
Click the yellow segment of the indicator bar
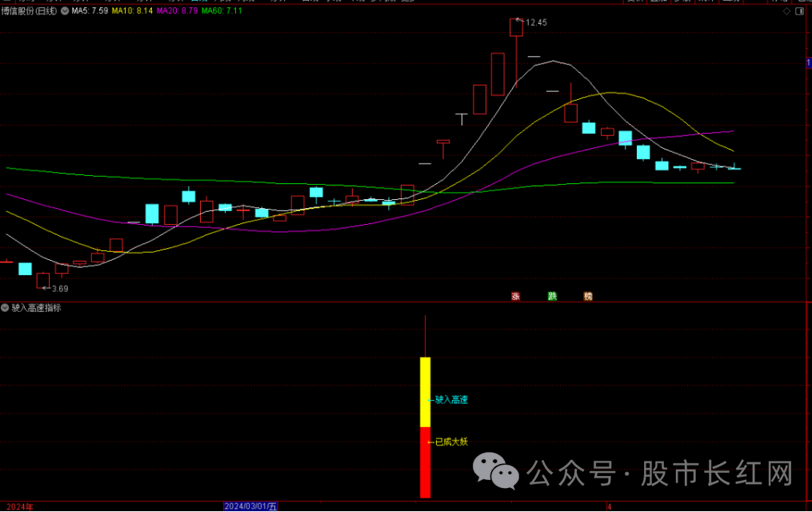point(425,392)
